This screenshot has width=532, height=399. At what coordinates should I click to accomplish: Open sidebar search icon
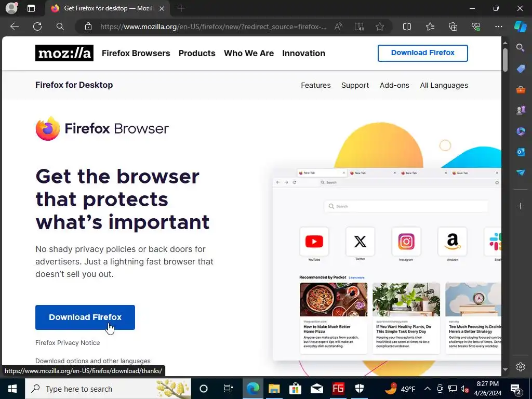coord(520,47)
